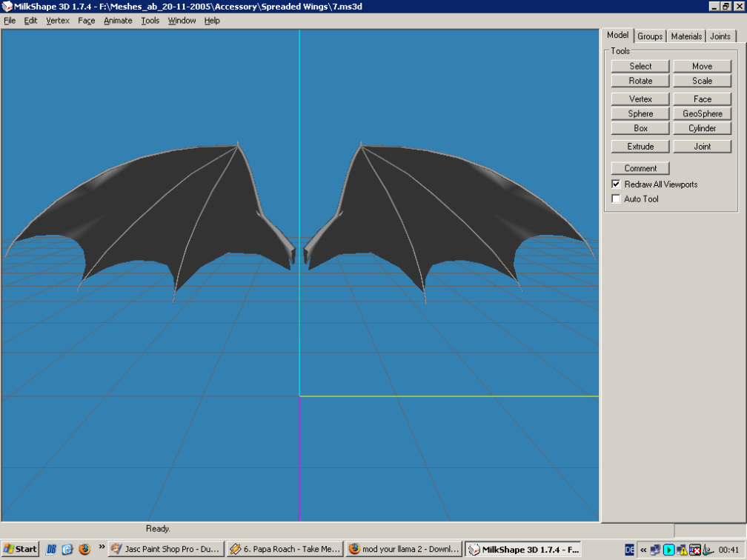Click the yellow warning tray icon

(x=683, y=550)
